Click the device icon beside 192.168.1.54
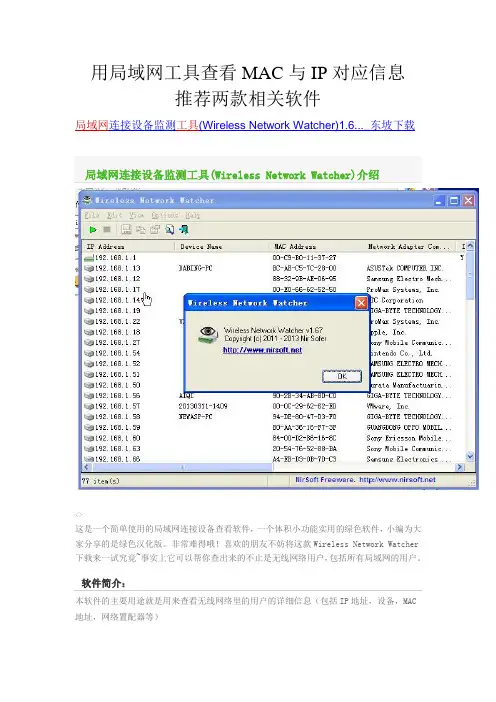496x702 pixels. (89, 353)
